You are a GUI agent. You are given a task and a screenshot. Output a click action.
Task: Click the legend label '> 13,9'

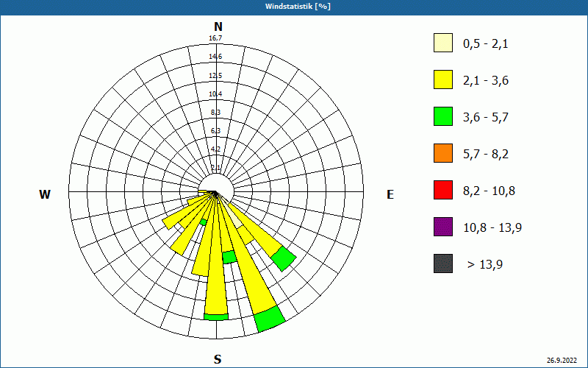[485, 265]
